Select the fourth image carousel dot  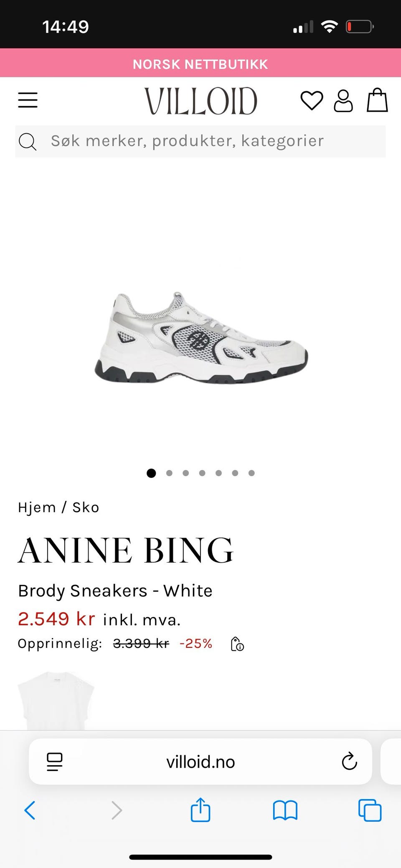pos(202,473)
